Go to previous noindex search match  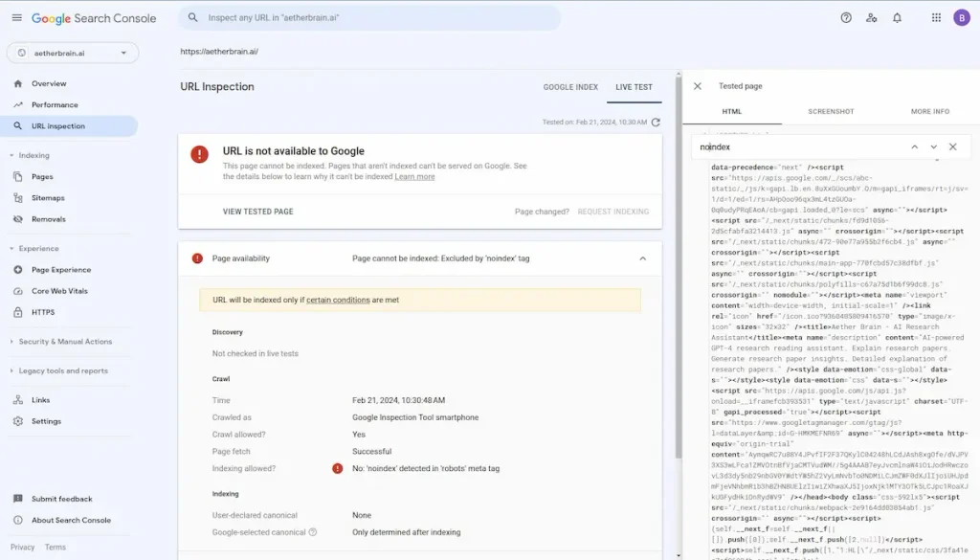914,146
